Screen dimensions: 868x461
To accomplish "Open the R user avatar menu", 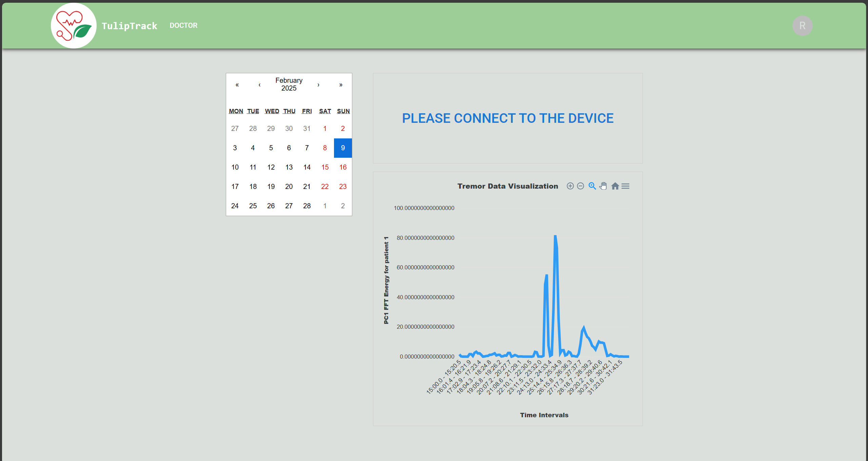I will coord(802,26).
